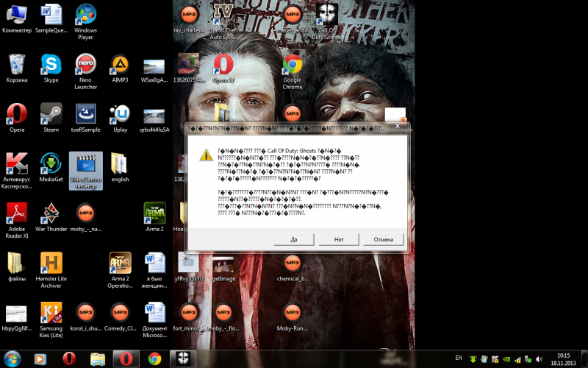This screenshot has height=368, width=588.
Task: Launch Adobe Reader XI shortcut
Action: 16,220
